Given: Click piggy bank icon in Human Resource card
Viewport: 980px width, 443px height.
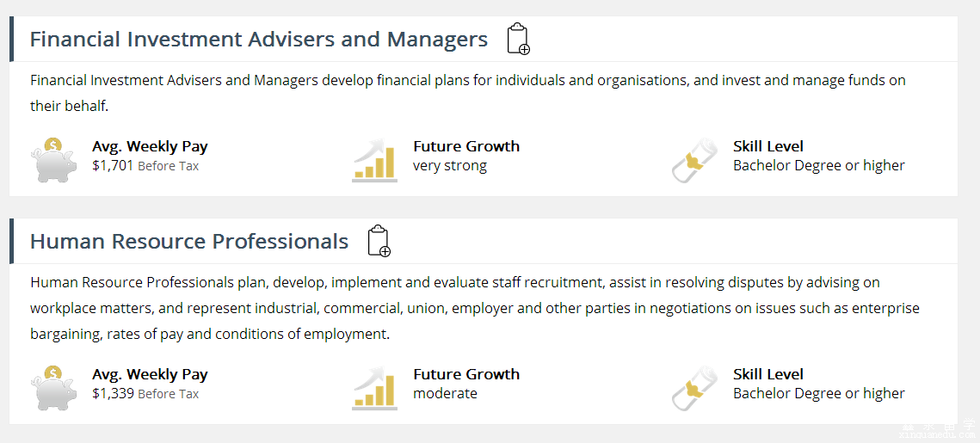Looking at the screenshot, I should [54, 388].
